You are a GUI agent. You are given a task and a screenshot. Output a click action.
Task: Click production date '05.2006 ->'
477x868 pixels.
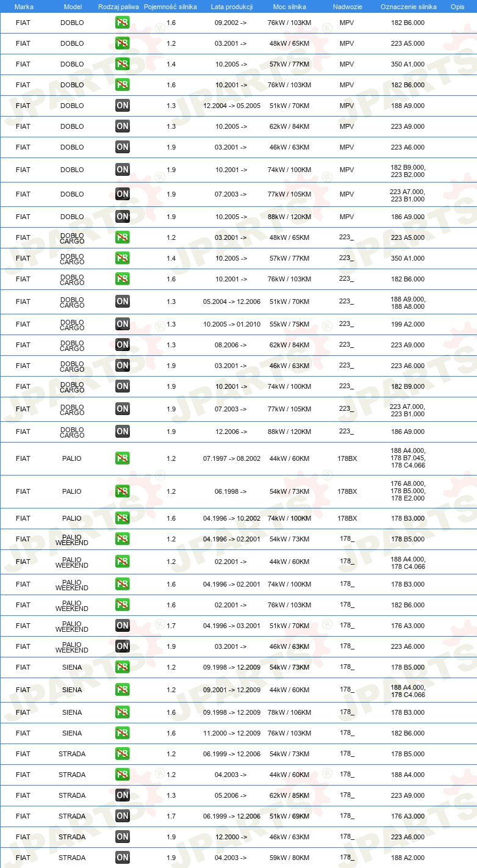click(x=231, y=795)
